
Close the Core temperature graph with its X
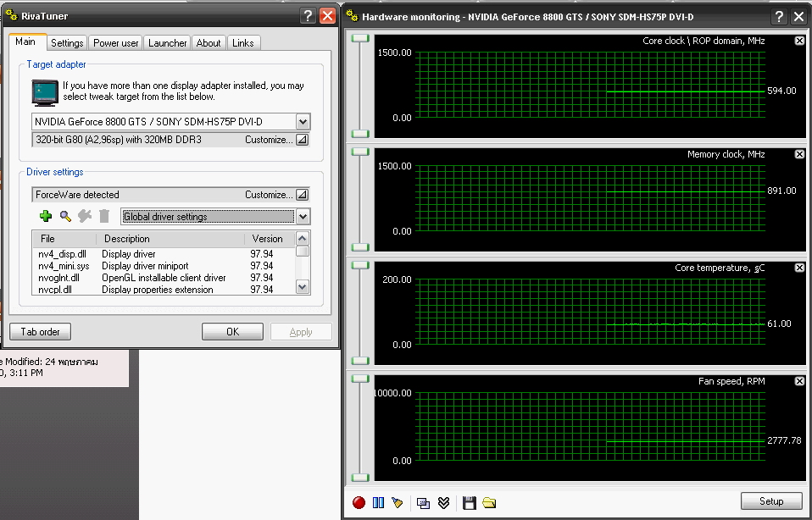[x=799, y=268]
